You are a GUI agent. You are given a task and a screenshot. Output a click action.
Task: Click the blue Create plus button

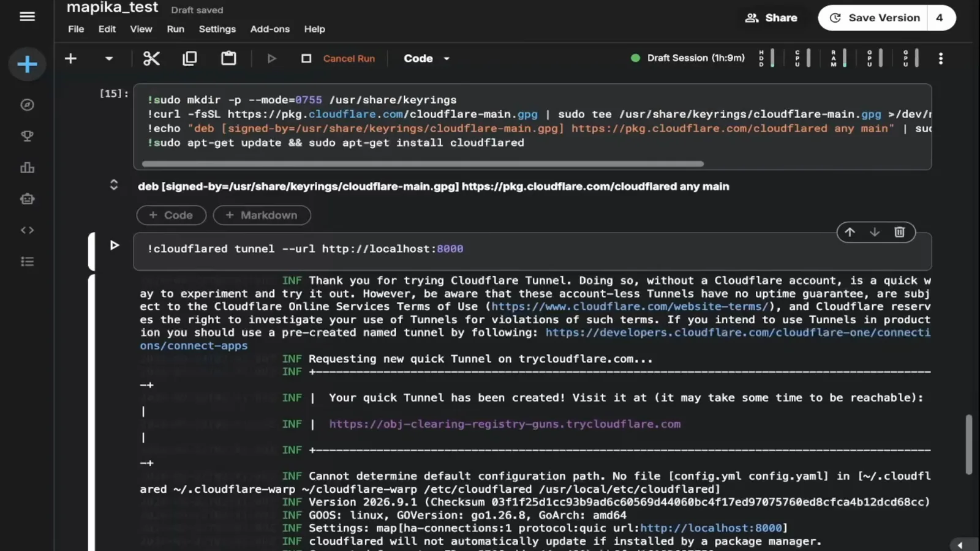pos(27,64)
